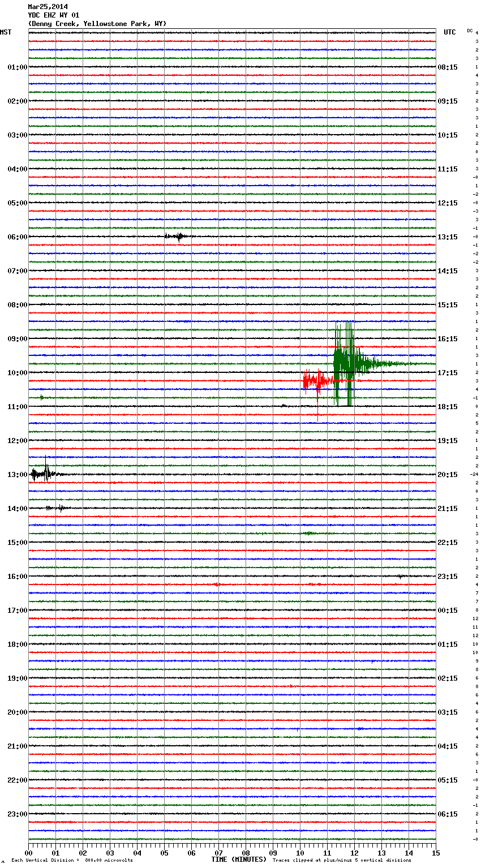481x868 pixels.
Task: Click the traces clipped footnote text
Action: pyautogui.click(x=342, y=860)
